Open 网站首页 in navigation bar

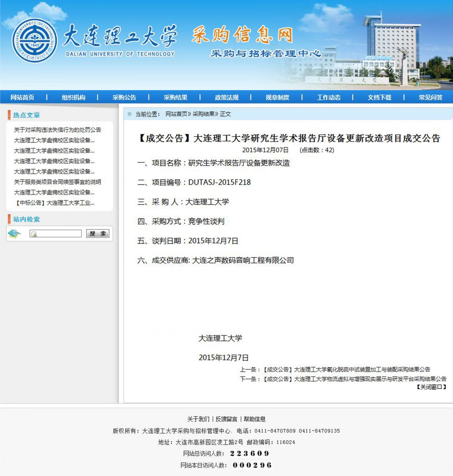22,97
